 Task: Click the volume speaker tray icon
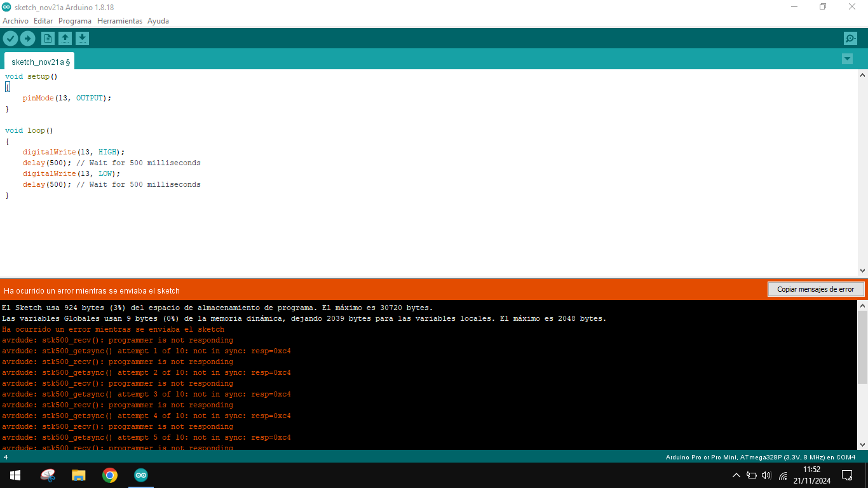[766, 475]
